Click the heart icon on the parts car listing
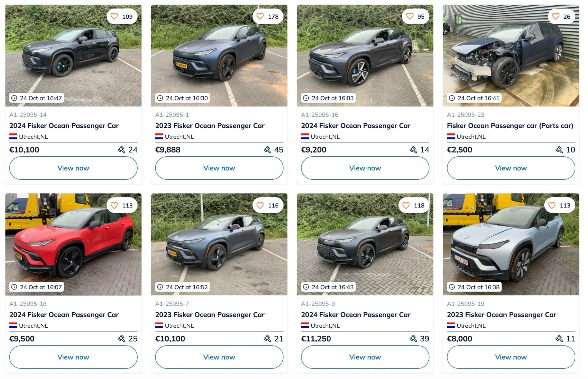Viewport: 588px width, 379px height. [556, 16]
